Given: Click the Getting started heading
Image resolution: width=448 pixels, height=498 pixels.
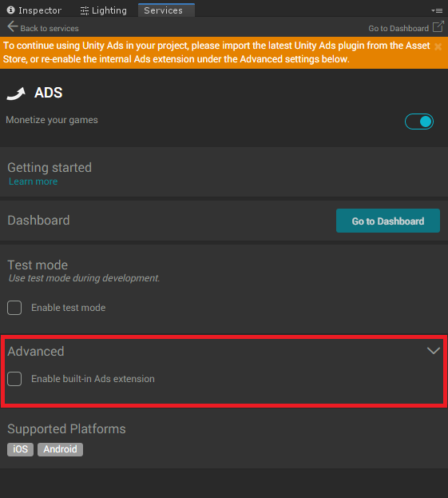Looking at the screenshot, I should pyautogui.click(x=50, y=168).
